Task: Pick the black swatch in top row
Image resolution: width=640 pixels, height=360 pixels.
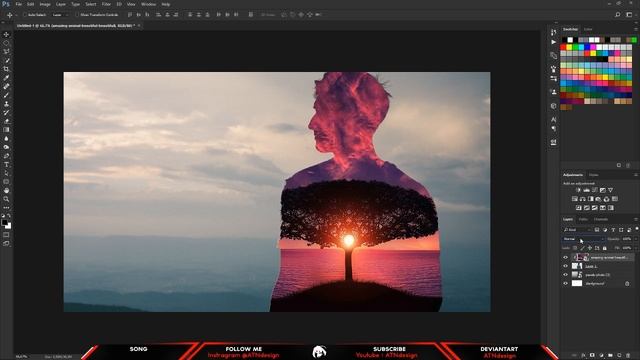Action: pos(564,40)
